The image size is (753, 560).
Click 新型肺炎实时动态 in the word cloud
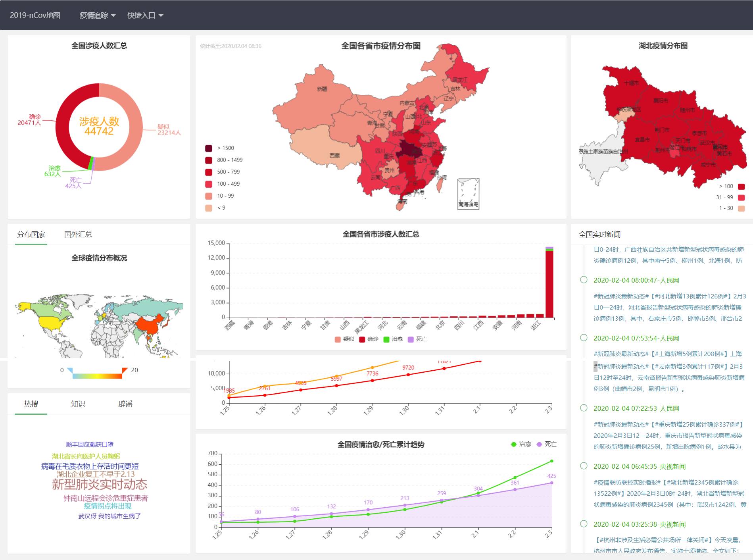98,484
